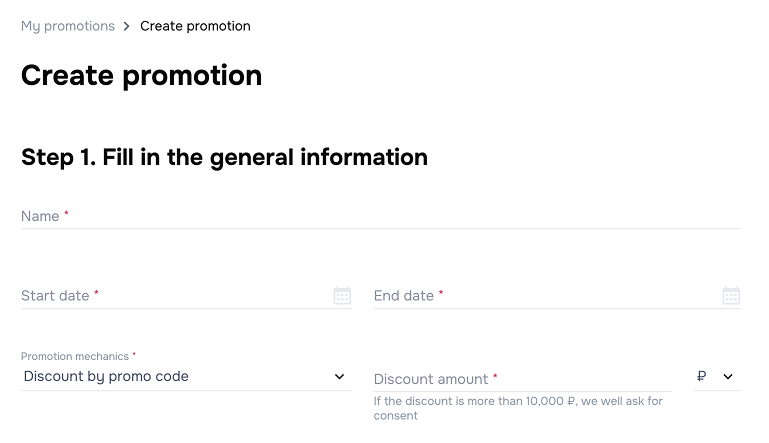Click the ruble currency symbol
Viewport: 769px width, 443px height.
[x=701, y=376]
